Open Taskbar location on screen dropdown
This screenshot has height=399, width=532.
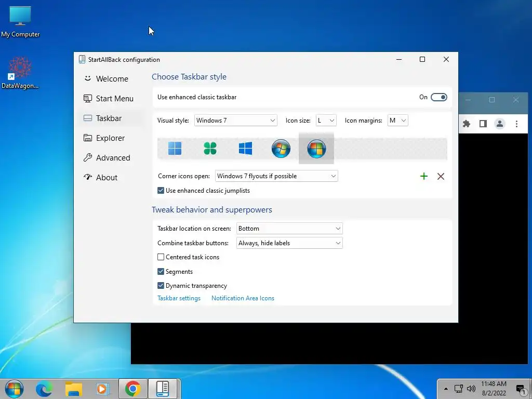point(289,229)
